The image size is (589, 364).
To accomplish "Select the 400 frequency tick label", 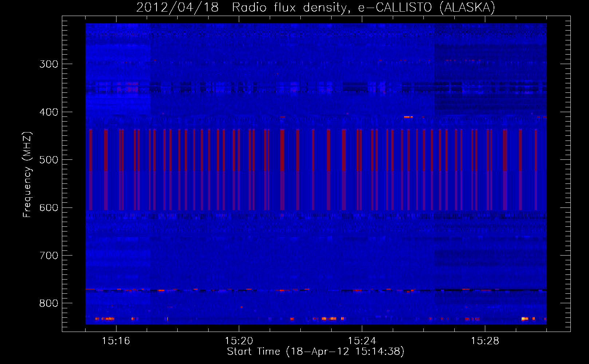I will 49,112.
